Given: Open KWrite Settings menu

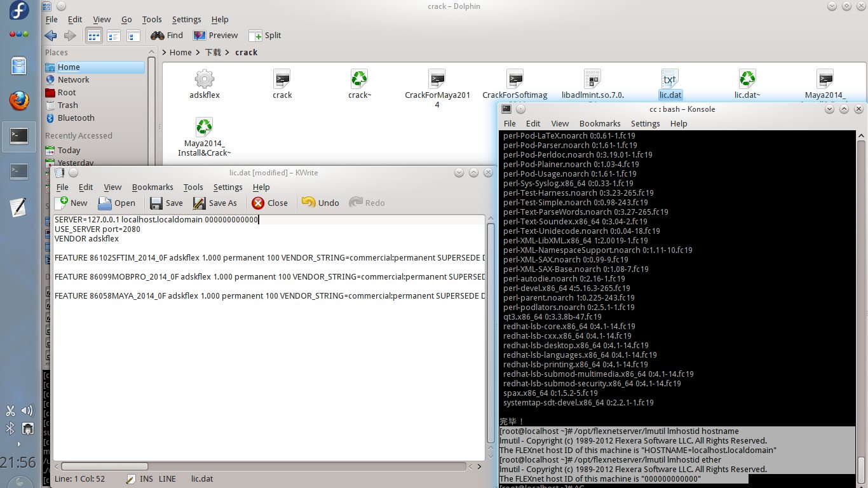Looking at the screenshot, I should (x=227, y=187).
